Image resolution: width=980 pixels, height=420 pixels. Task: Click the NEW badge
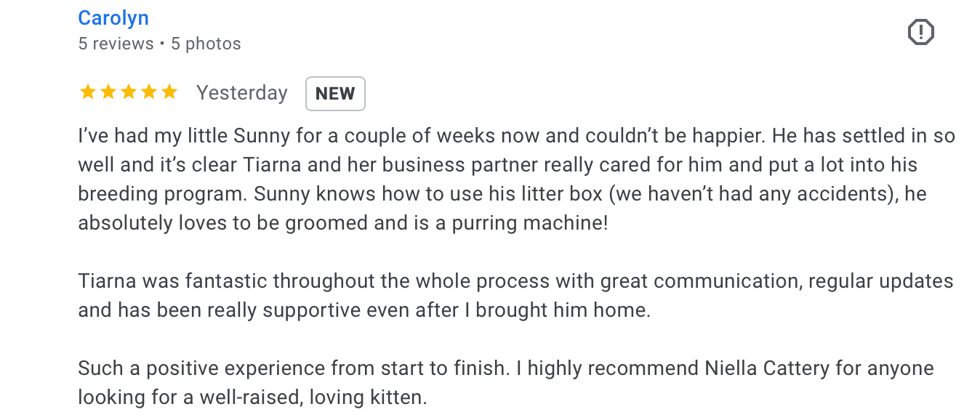tap(335, 94)
